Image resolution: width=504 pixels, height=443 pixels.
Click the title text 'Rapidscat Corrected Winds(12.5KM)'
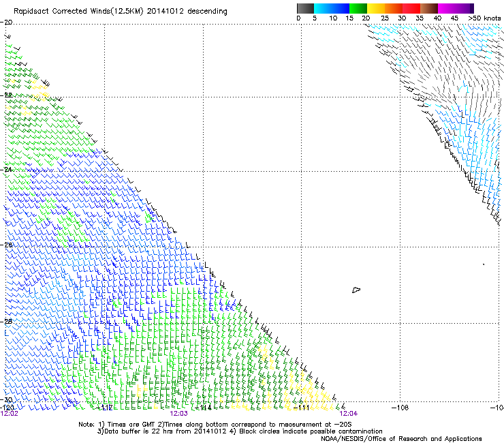(78, 12)
